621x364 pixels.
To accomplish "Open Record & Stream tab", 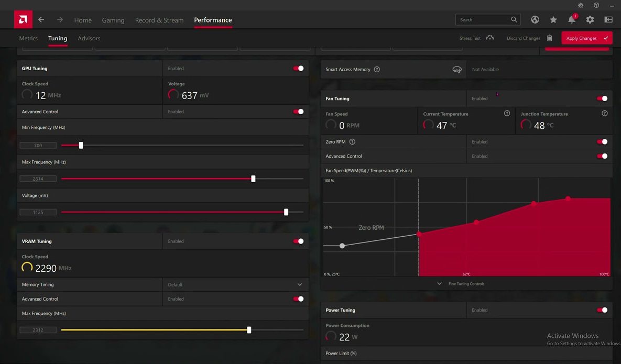I will (x=159, y=20).
